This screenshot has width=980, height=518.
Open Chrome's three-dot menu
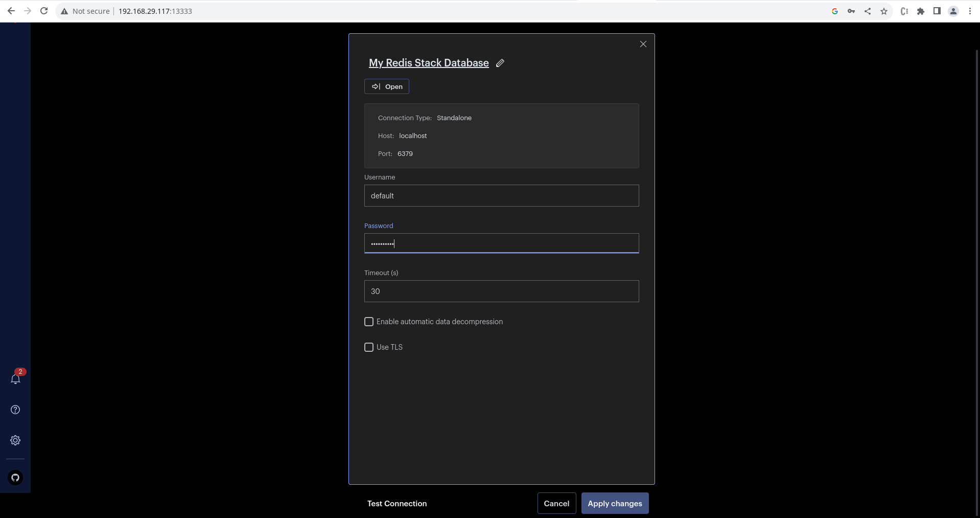pyautogui.click(x=970, y=11)
